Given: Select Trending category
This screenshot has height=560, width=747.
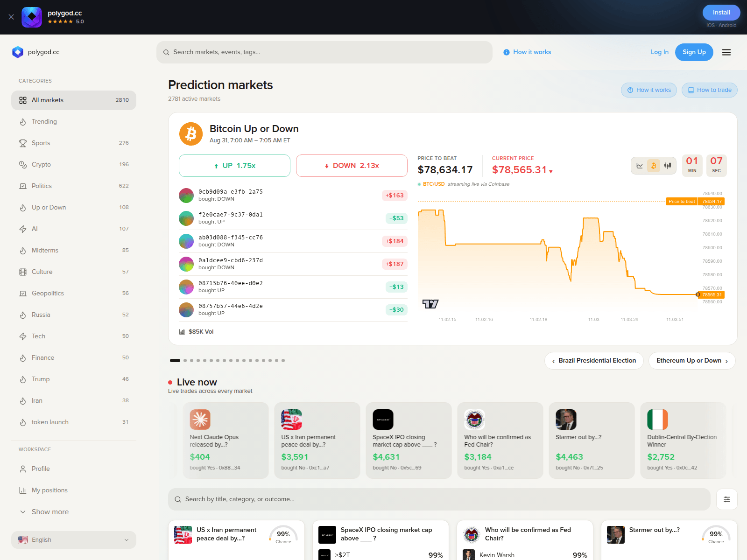Looking at the screenshot, I should point(74,122).
